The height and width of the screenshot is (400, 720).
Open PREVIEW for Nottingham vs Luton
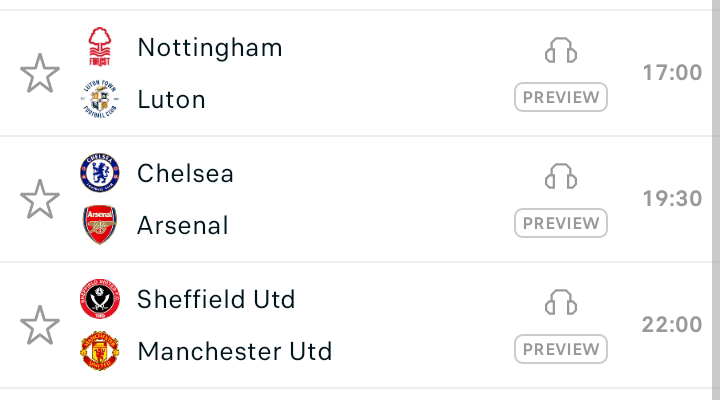pos(561,97)
